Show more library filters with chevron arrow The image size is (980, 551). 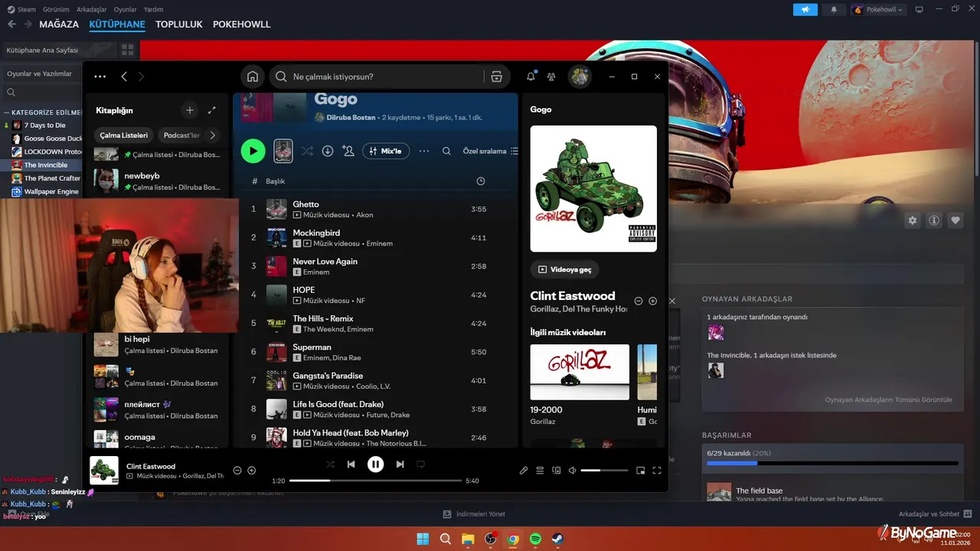(x=213, y=135)
